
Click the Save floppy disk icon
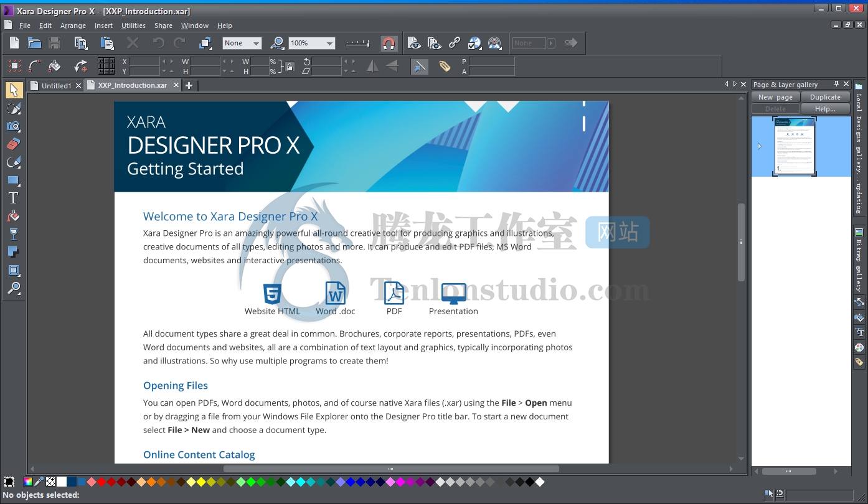pos(54,43)
